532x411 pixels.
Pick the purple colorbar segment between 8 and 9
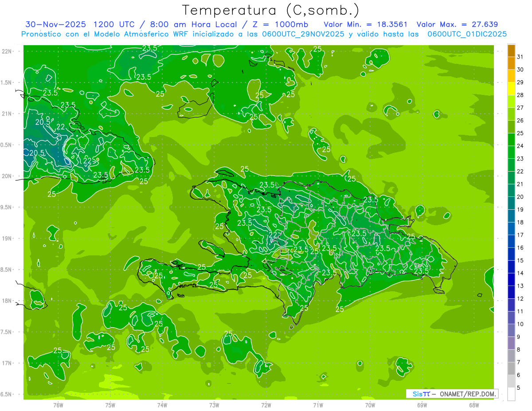point(511,343)
